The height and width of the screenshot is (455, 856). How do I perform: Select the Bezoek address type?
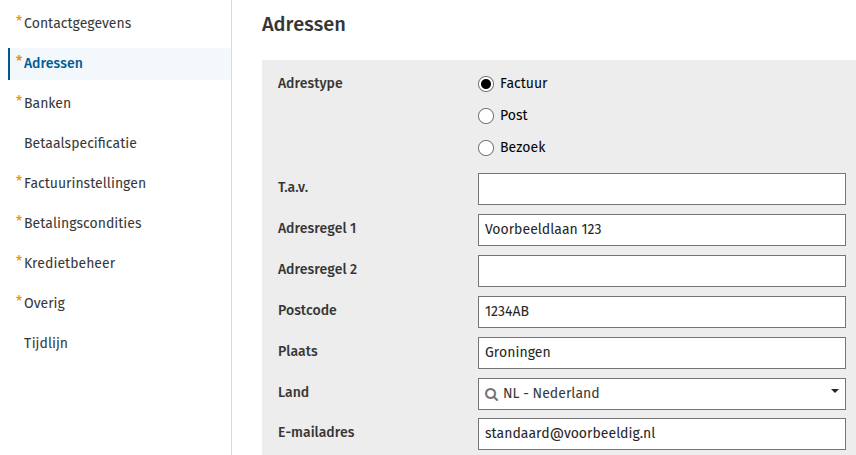click(x=486, y=148)
